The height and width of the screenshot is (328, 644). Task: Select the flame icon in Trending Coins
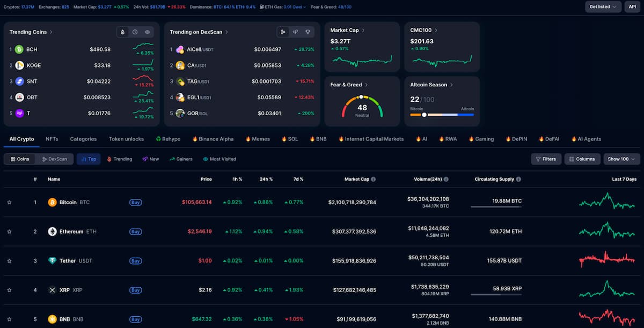[x=122, y=32]
